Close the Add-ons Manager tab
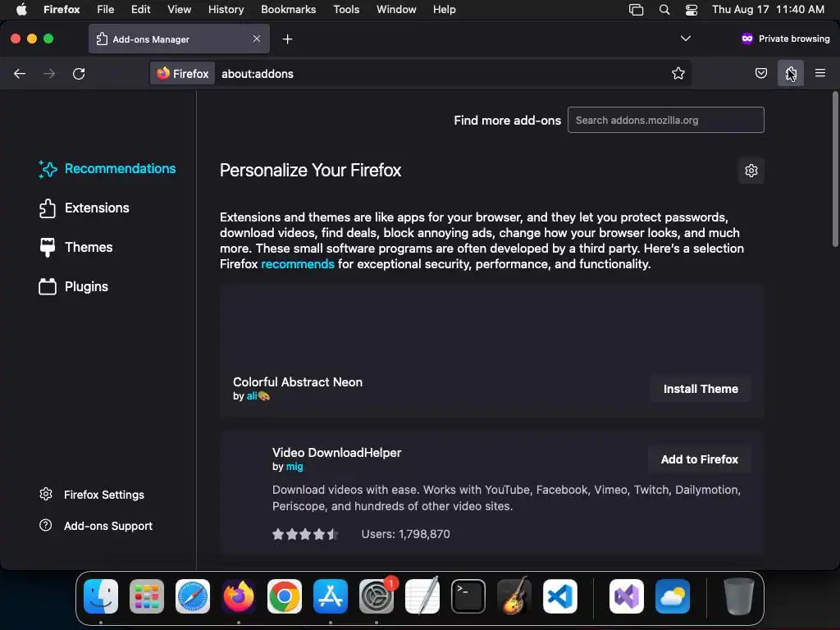This screenshot has height=630, width=840. [x=257, y=39]
